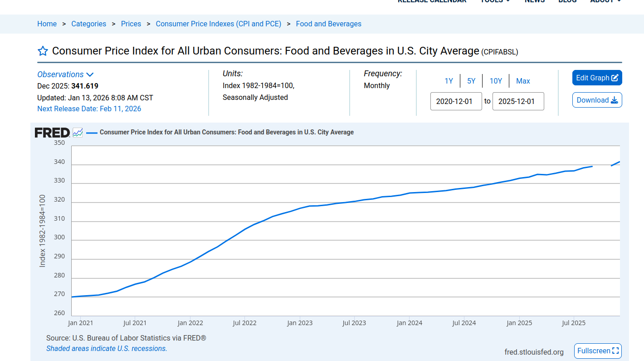Click the Source: U.S. Bureau of Labor Statistics text

pyautogui.click(x=127, y=338)
